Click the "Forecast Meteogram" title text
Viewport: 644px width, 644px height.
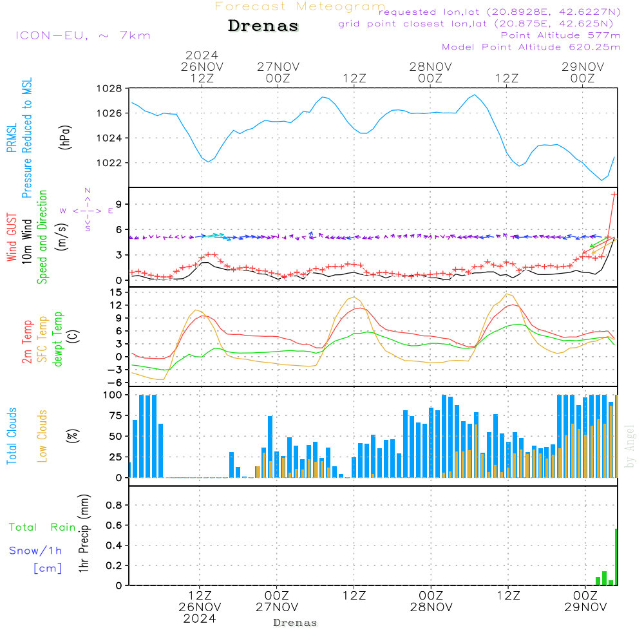click(300, 6)
